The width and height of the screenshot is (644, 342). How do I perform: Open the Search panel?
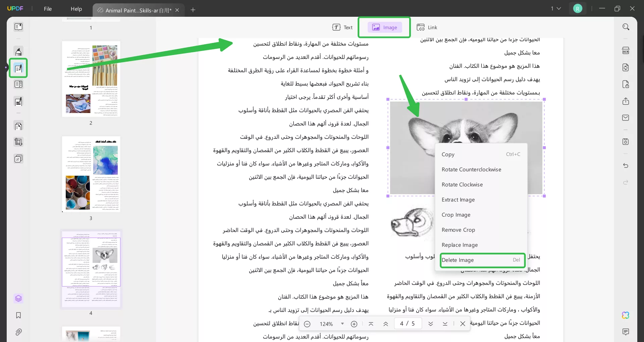(x=626, y=26)
